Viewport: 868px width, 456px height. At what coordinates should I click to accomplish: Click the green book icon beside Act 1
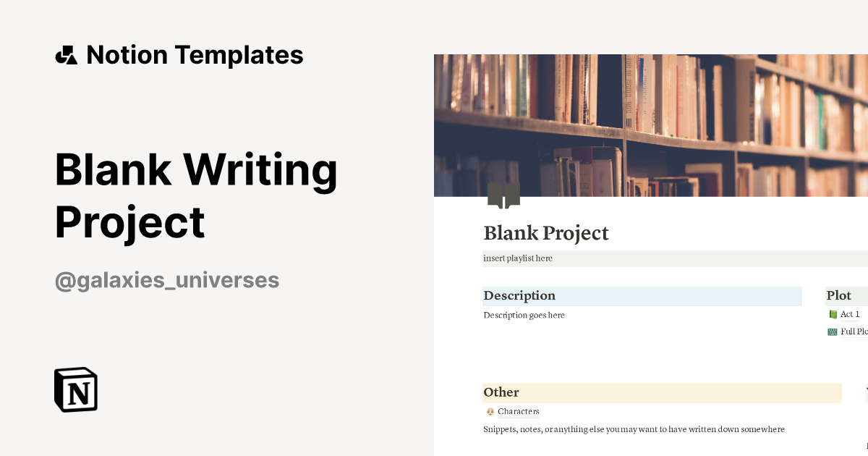(x=833, y=314)
